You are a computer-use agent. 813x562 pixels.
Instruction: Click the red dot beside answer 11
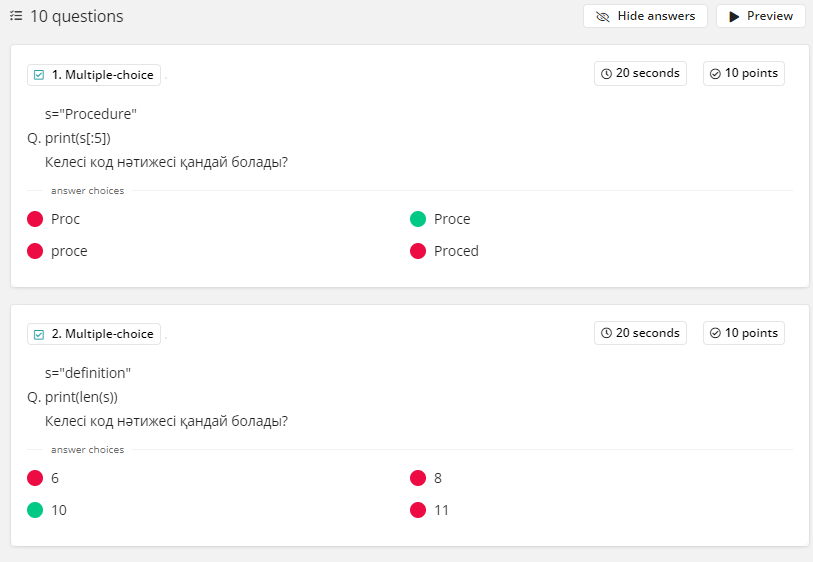point(418,510)
